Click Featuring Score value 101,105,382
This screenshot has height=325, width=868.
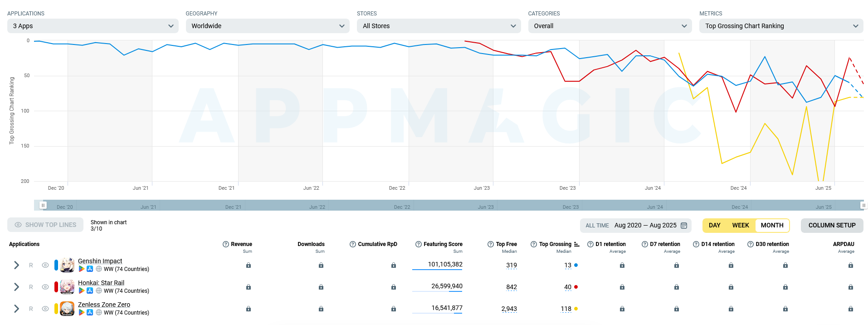[445, 264]
